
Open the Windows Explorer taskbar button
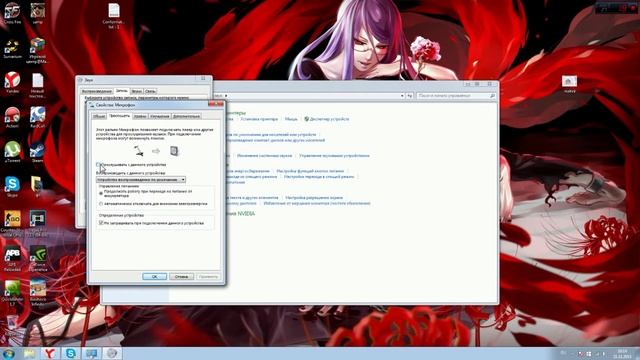tap(29, 353)
